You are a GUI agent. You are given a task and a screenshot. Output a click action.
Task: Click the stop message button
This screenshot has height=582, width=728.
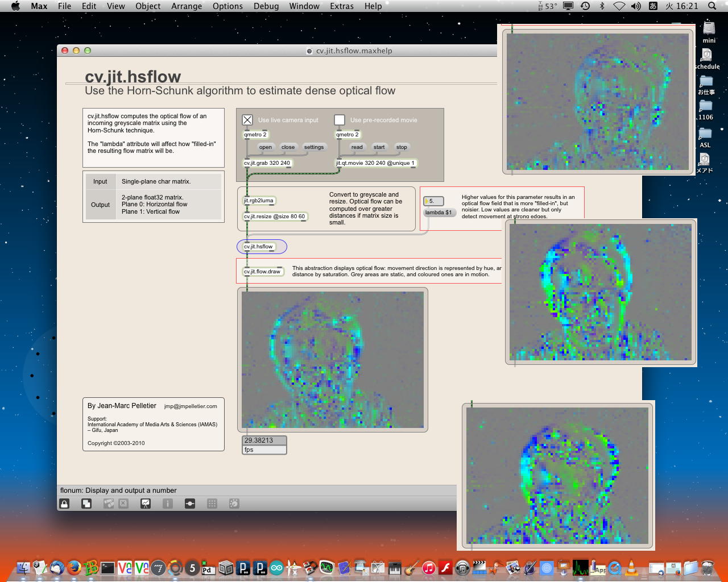[x=402, y=147]
